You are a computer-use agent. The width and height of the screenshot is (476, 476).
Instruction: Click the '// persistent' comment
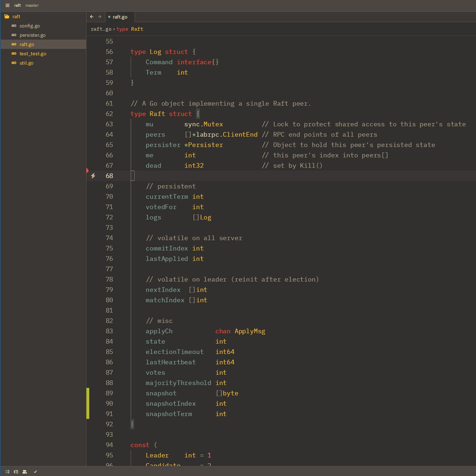click(x=171, y=186)
